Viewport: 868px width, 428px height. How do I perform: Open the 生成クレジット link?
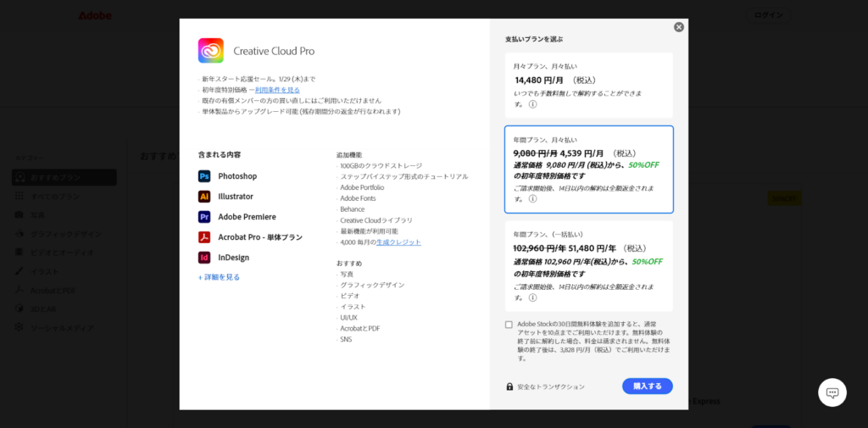click(x=398, y=242)
